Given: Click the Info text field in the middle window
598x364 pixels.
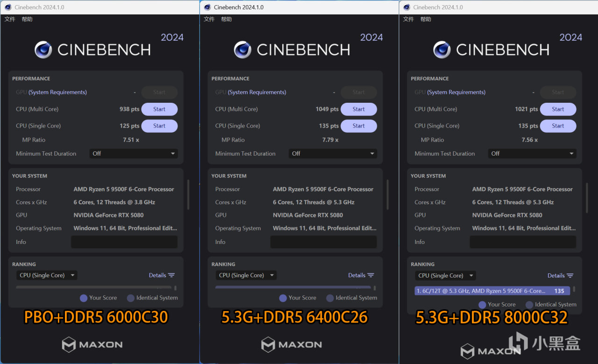Looking at the screenshot, I should coord(323,242).
